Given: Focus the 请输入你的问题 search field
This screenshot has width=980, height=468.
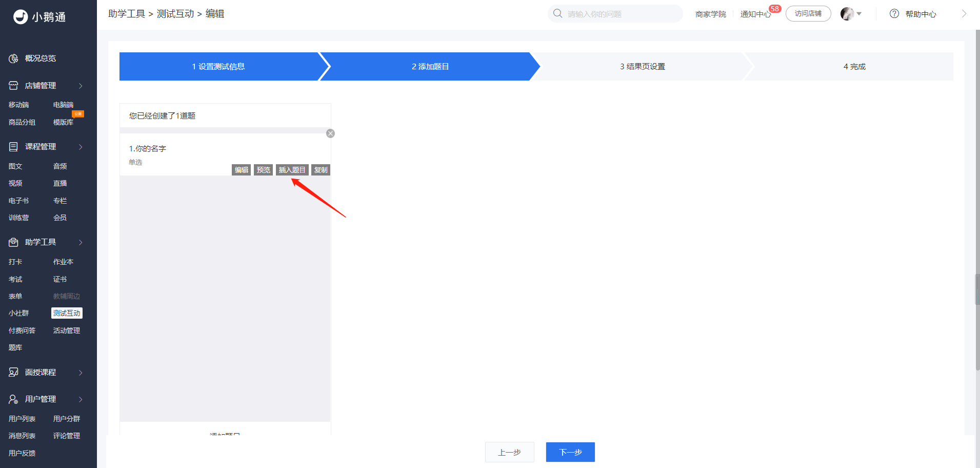Looking at the screenshot, I should [621, 14].
